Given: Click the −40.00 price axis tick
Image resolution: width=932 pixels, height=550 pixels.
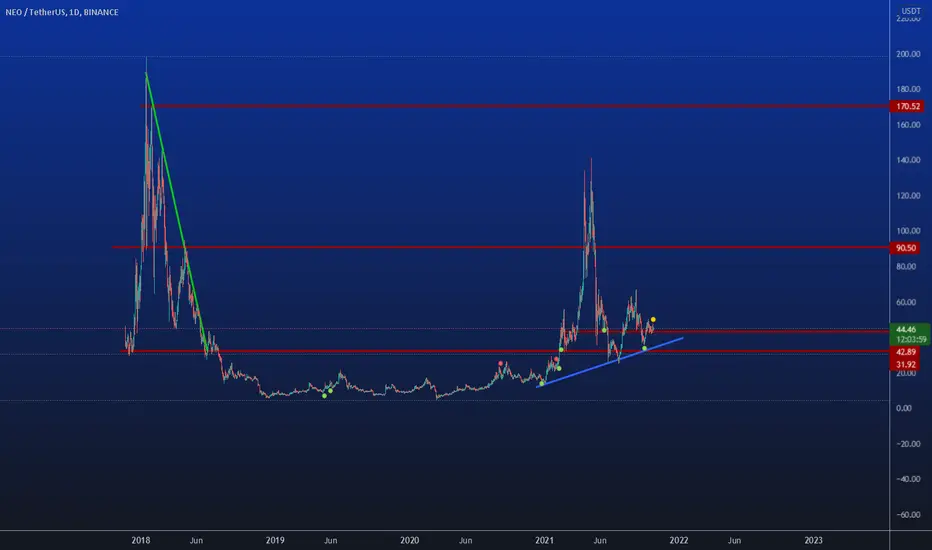Looking at the screenshot, I should [x=908, y=479].
